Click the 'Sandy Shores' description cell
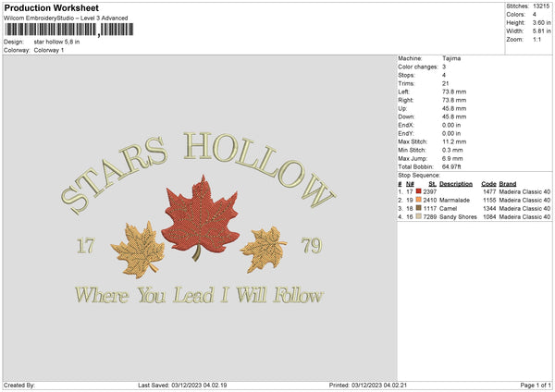The width and height of the screenshot is (555, 392). click(x=458, y=217)
